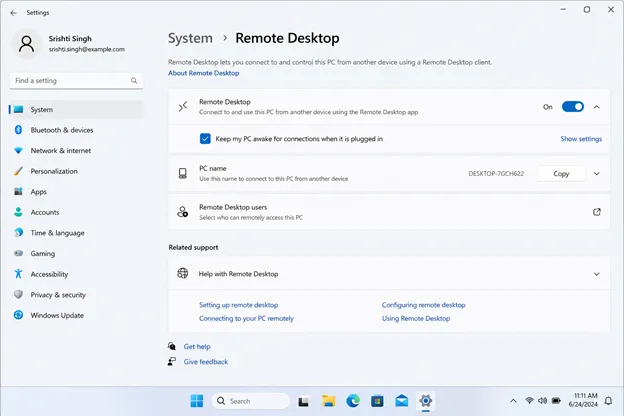624x416 pixels.
Task: Click the Privacy & security shield icon
Action: pyautogui.click(x=18, y=295)
